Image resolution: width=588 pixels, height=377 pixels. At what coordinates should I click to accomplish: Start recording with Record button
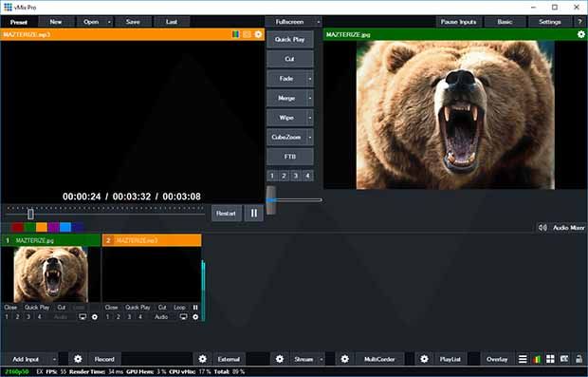coord(104,359)
